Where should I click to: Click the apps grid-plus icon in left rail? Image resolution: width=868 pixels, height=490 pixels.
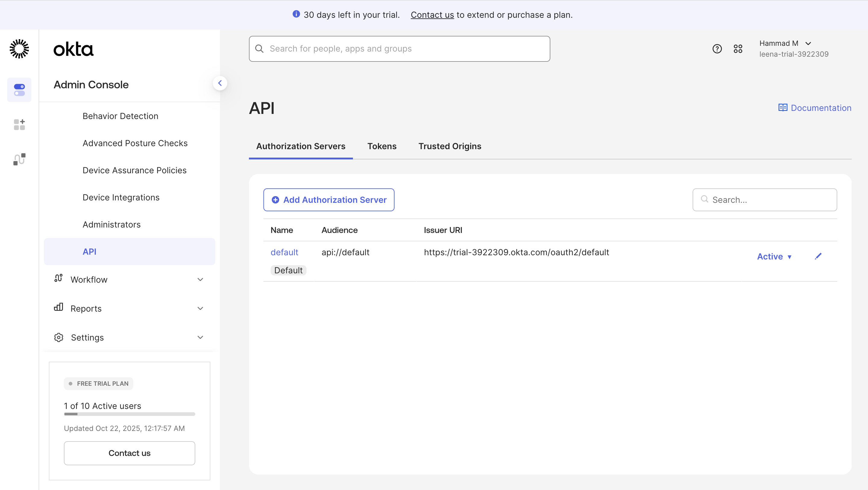pos(19,124)
